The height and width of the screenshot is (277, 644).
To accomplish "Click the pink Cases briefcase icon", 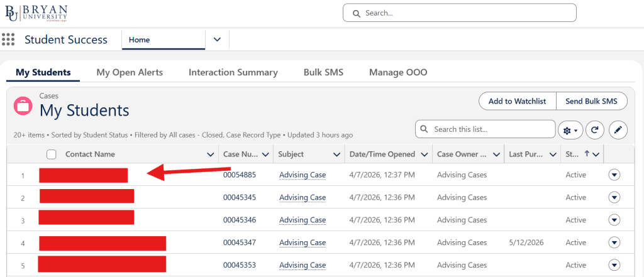I will point(23,106).
